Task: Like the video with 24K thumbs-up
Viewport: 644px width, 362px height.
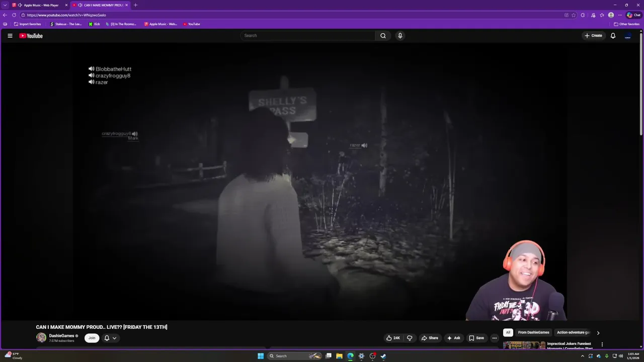Action: 393,338
